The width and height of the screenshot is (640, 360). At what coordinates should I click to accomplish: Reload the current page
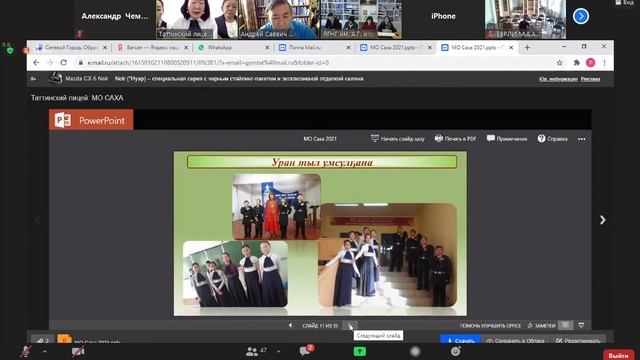tap(64, 62)
